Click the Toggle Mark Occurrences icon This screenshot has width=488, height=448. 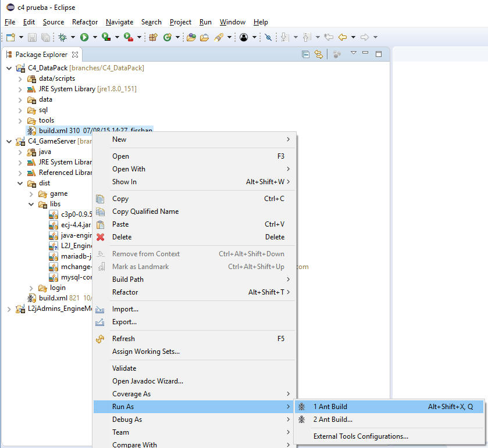click(268, 37)
